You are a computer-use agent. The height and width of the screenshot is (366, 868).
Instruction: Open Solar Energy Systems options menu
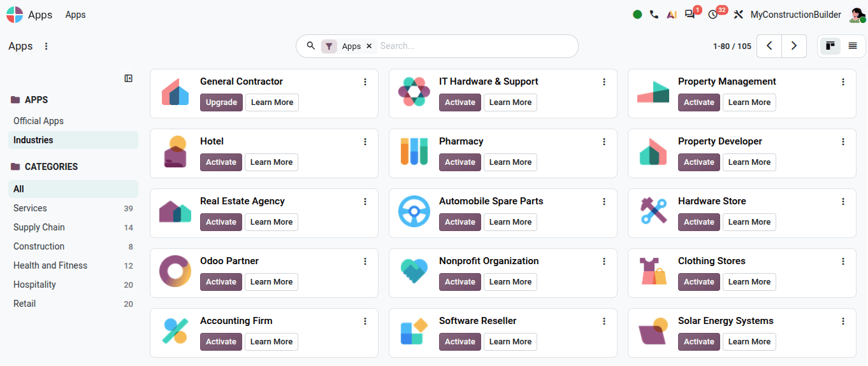click(x=843, y=321)
